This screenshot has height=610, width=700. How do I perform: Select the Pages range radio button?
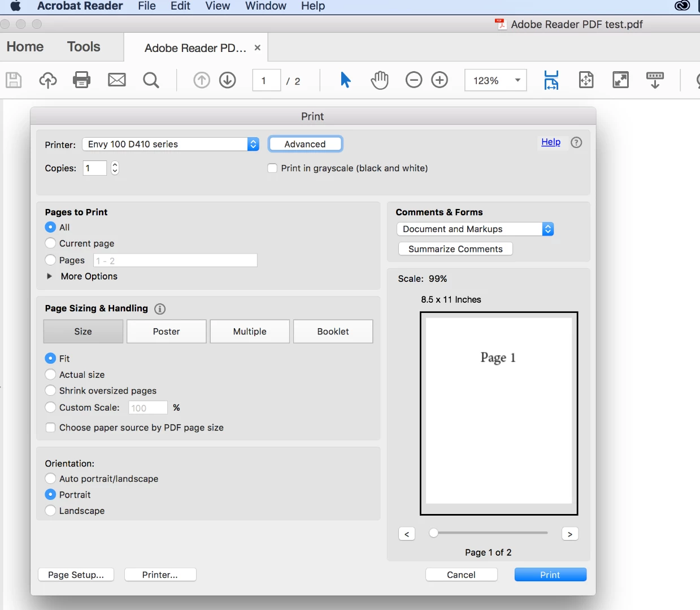point(50,260)
